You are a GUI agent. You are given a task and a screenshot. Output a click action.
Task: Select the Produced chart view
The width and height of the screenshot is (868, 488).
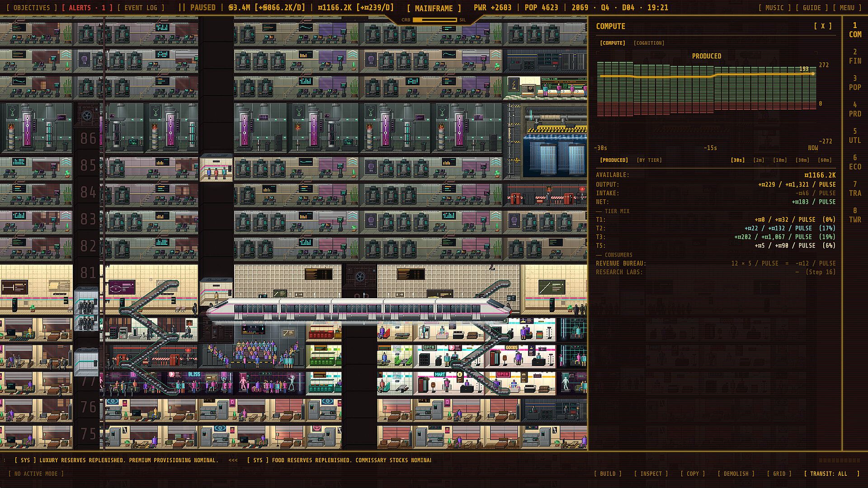coord(614,160)
